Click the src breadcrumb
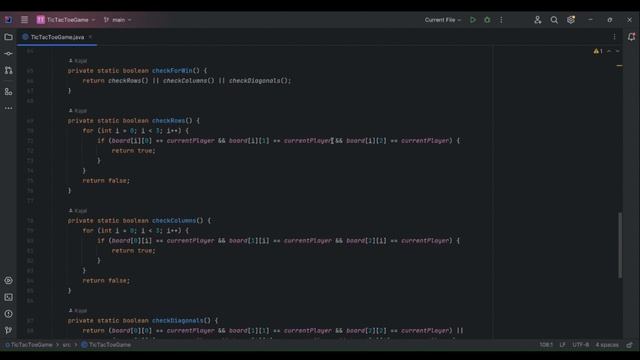Image resolution: width=640 pixels, height=360 pixels. pos(67,345)
